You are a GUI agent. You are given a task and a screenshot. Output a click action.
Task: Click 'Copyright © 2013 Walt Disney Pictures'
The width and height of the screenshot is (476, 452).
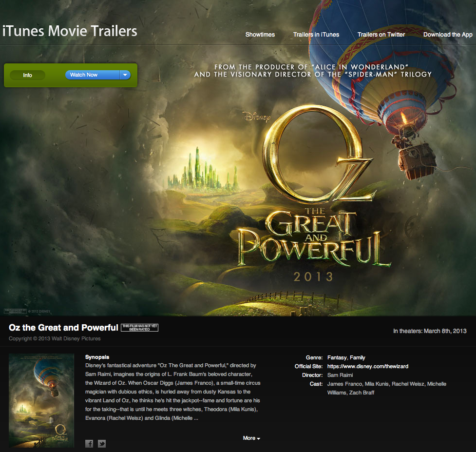(55, 338)
